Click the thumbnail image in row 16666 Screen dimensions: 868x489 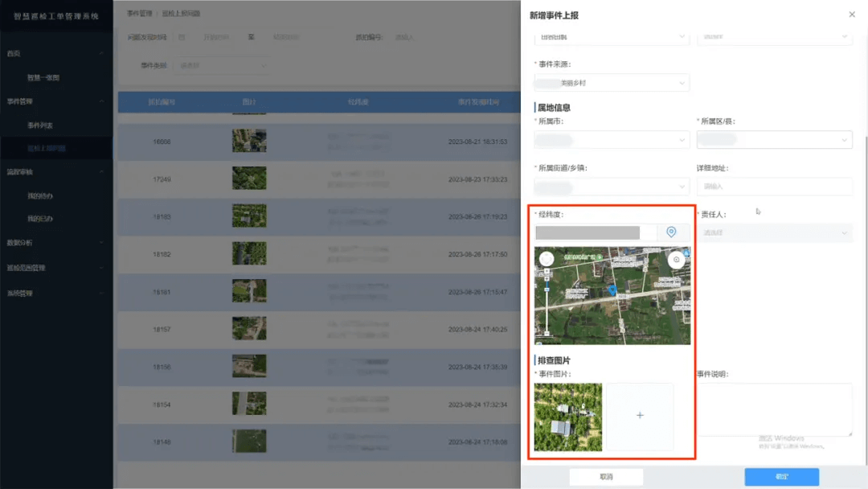click(x=249, y=141)
